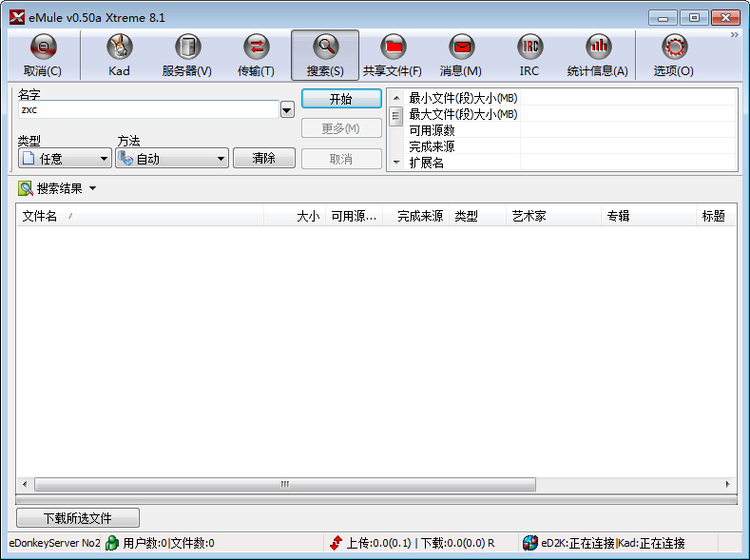Select the 最小文件(段)大小(MB) filter row
Screen dimensions: 750x560
tap(569, 98)
